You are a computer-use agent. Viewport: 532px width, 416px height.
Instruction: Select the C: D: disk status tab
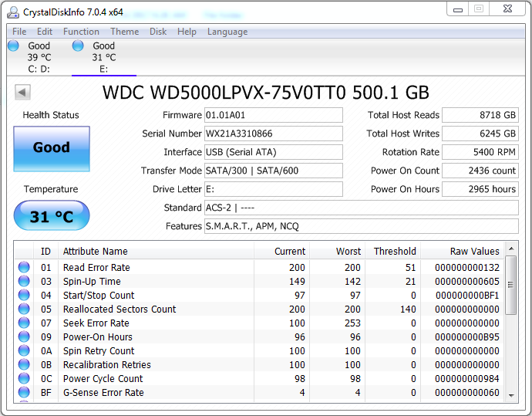(x=39, y=57)
